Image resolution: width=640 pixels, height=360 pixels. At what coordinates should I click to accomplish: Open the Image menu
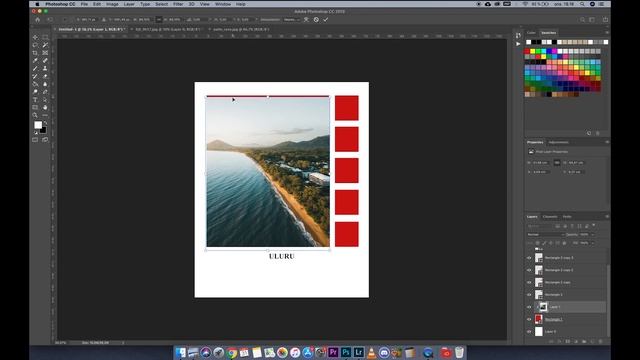click(x=112, y=4)
